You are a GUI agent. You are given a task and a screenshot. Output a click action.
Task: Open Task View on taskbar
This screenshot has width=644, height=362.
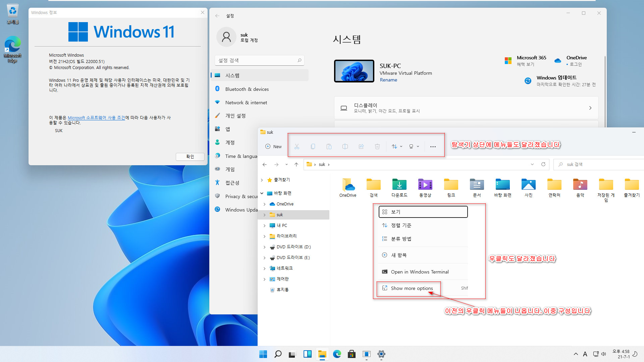pos(292,354)
